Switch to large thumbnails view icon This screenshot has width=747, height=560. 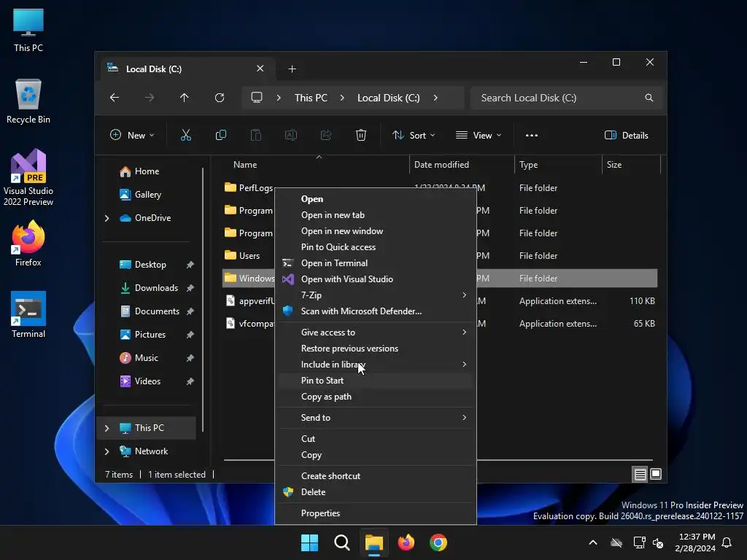click(656, 474)
